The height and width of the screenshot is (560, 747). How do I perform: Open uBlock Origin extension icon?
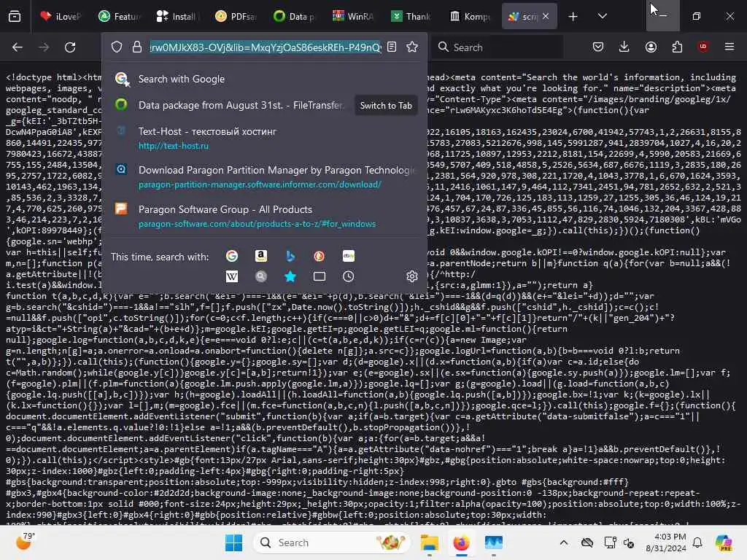pos(703,47)
